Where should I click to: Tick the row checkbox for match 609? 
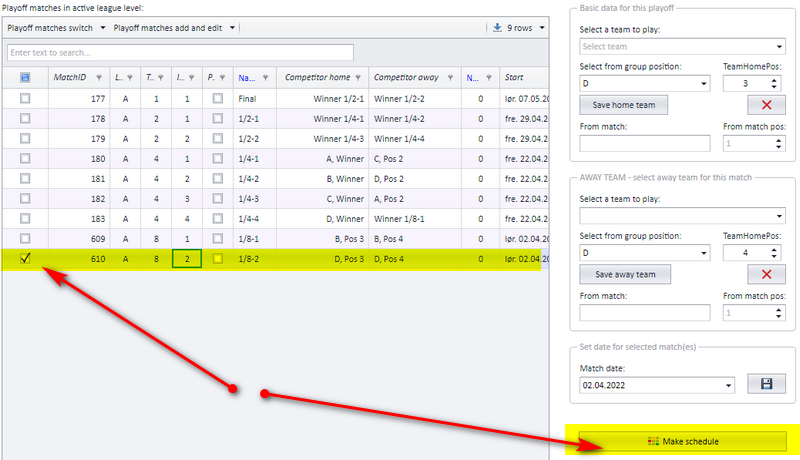coord(25,238)
